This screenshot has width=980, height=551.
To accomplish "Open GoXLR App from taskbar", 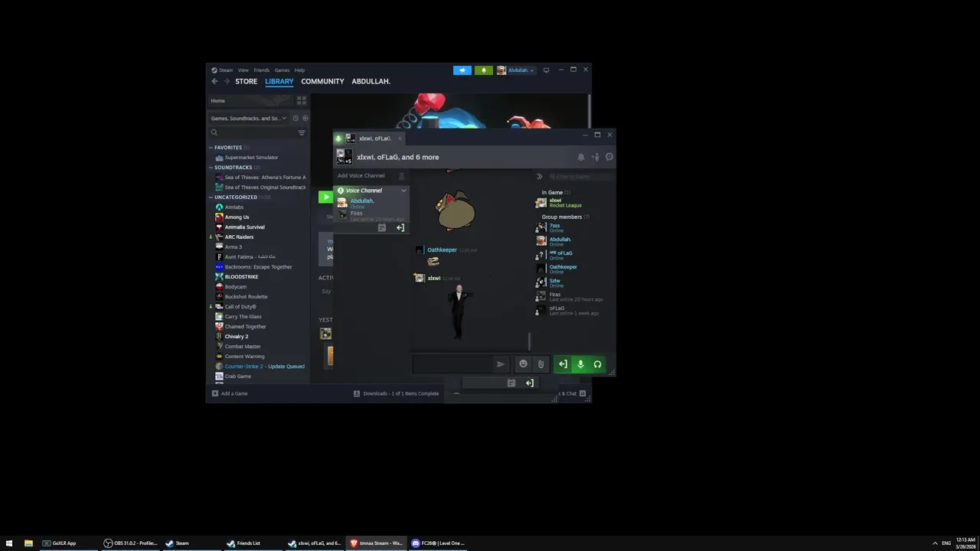I will 68,543.
